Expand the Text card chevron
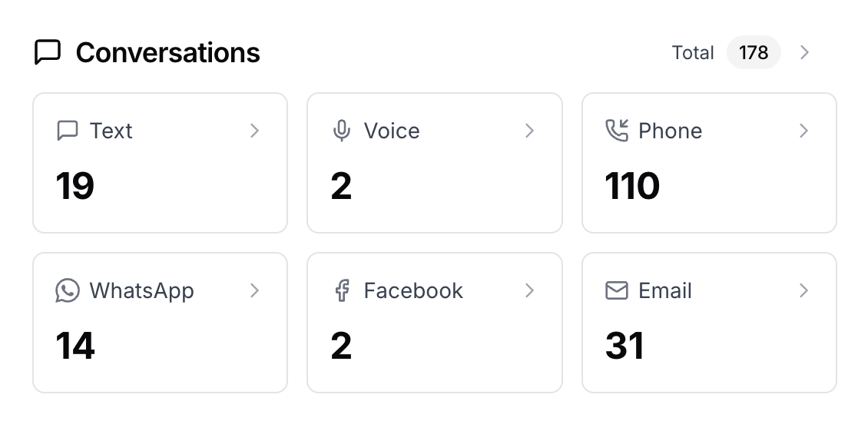This screenshot has height=421, width=868. pos(255,131)
